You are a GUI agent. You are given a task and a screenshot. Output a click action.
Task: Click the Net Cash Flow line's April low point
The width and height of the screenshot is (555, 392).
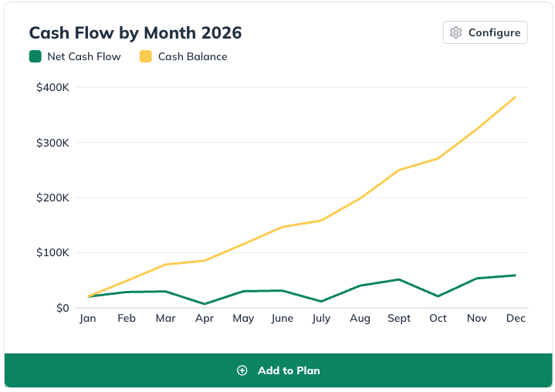(x=205, y=304)
